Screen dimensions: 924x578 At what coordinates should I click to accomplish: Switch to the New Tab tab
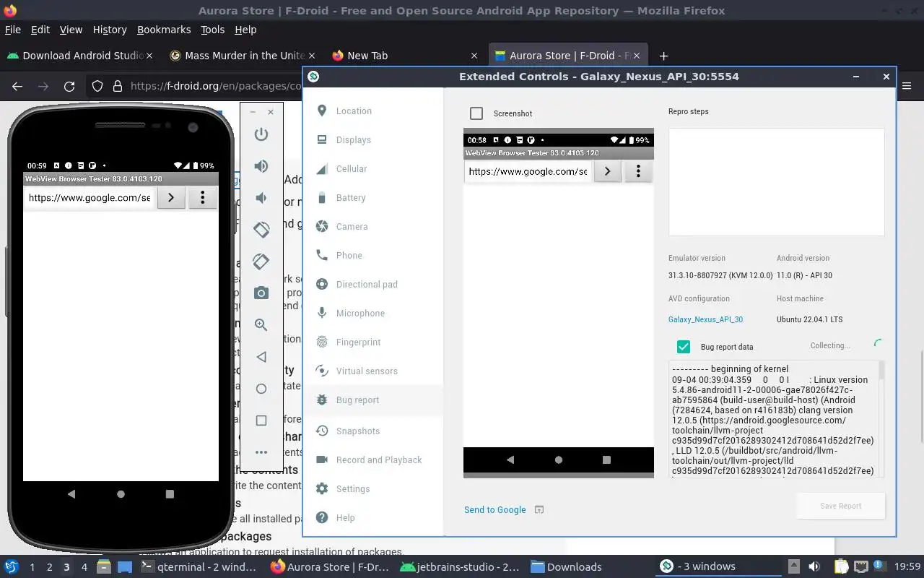click(x=404, y=56)
